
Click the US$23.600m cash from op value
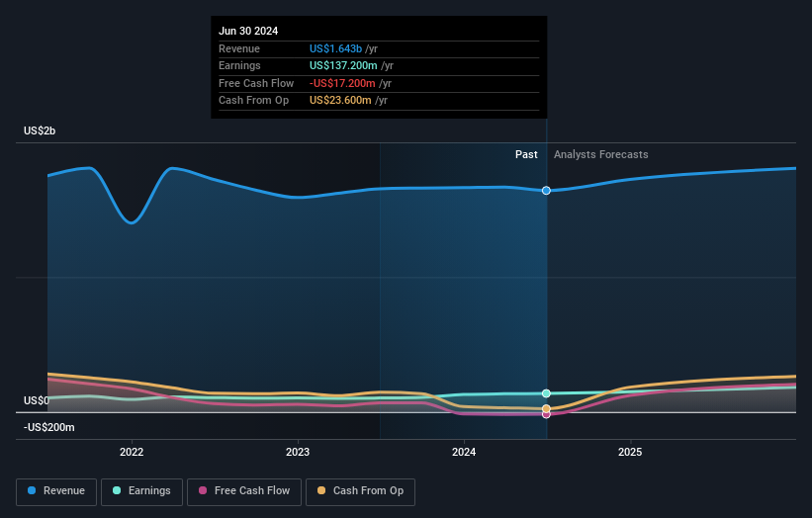pyautogui.click(x=340, y=101)
